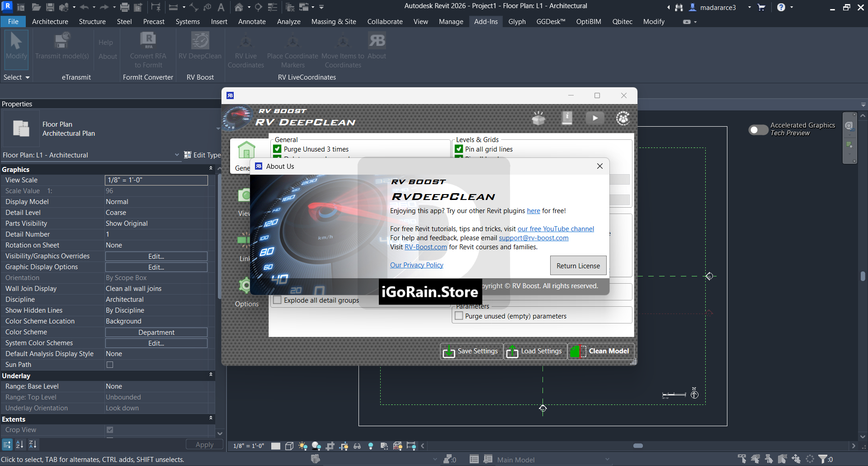This screenshot has width=868, height=466.
Task: Toggle the Crop View property checkbox
Action: [110, 430]
